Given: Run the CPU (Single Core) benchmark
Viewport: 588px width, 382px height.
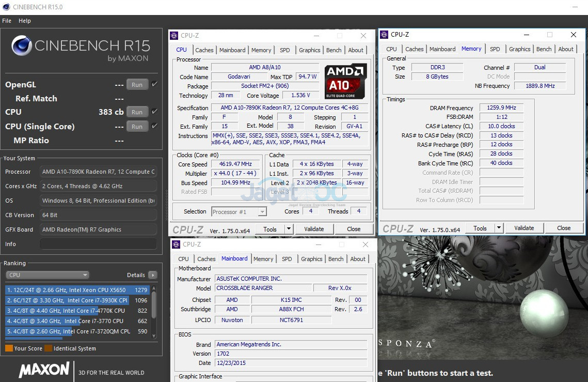Looking at the screenshot, I should pos(137,127).
